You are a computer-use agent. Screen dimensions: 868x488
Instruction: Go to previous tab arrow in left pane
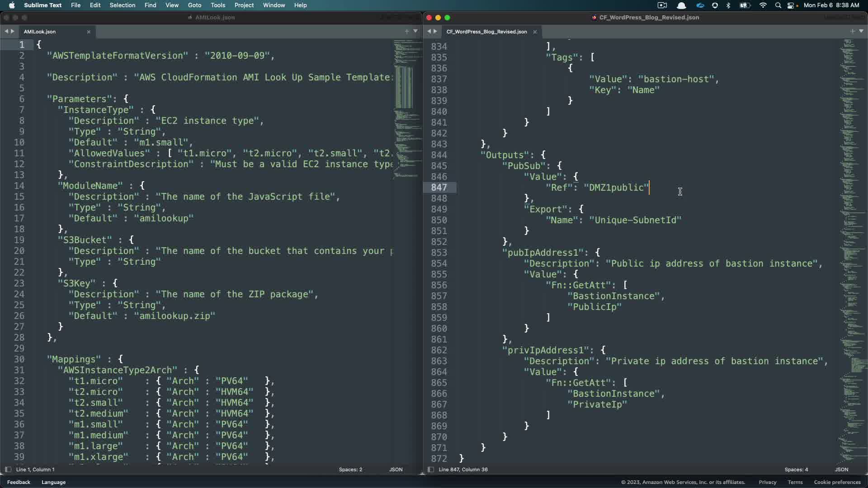6,31
